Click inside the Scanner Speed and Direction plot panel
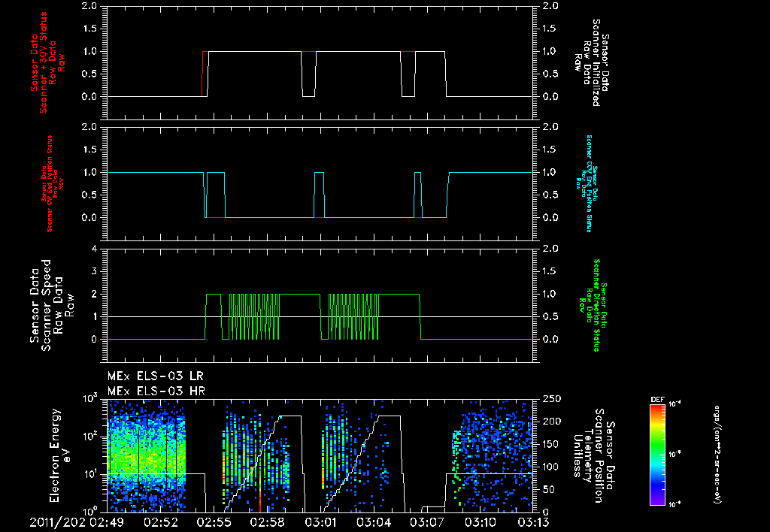This screenshot has width=770, height=532. pyautogui.click(x=320, y=305)
